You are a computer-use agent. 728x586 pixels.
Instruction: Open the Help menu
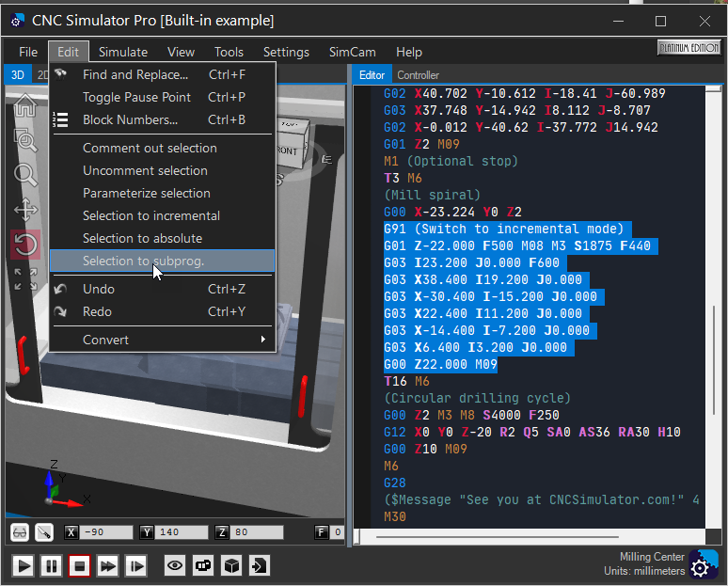tap(409, 52)
